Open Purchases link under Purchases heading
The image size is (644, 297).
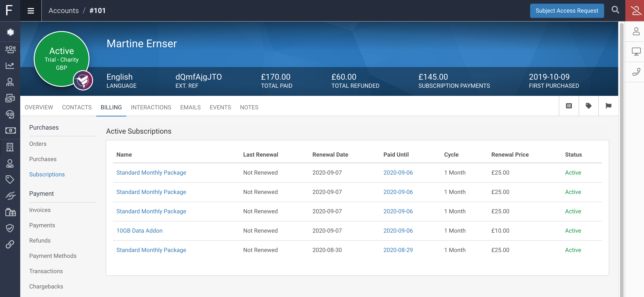[x=43, y=159]
